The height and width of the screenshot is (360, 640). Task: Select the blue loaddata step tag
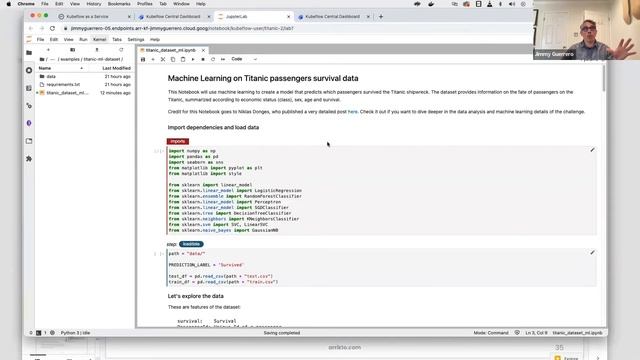click(191, 244)
